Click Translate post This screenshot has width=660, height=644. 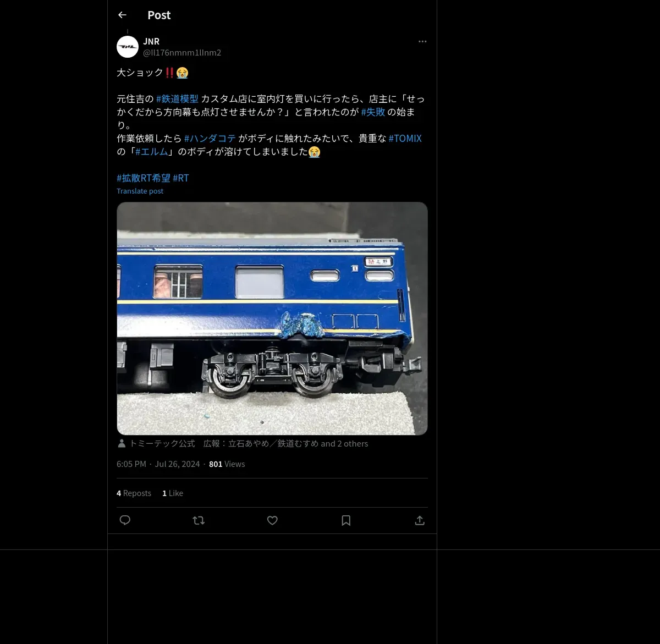140,191
